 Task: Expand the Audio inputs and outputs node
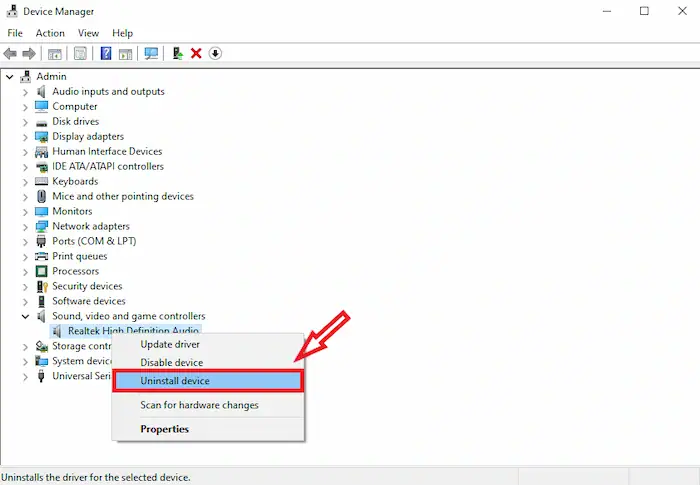(26, 92)
